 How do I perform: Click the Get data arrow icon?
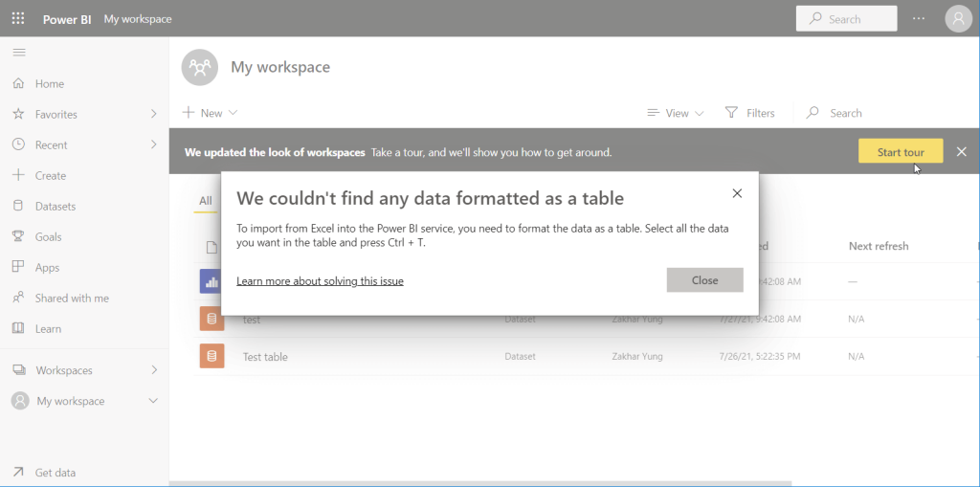point(19,472)
